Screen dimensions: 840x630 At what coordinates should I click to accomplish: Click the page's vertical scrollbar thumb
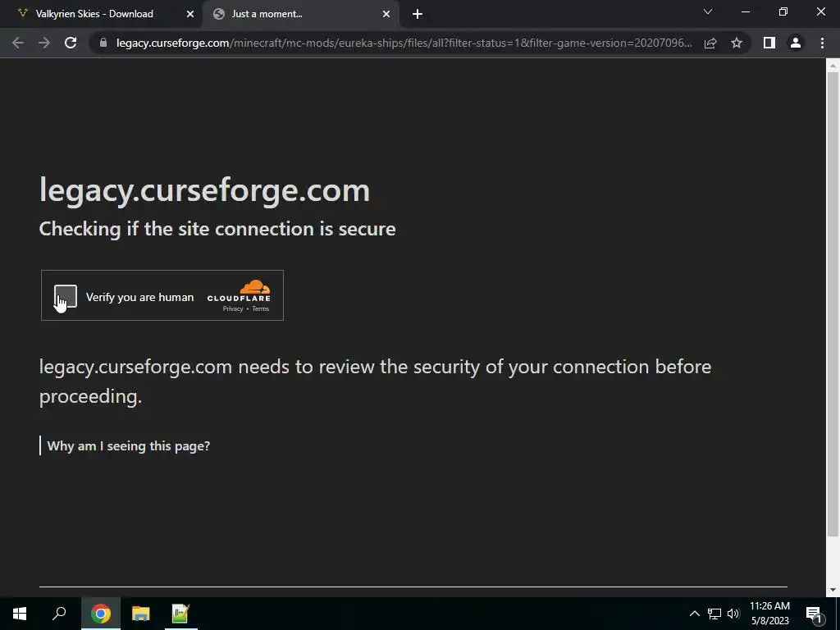click(833, 304)
